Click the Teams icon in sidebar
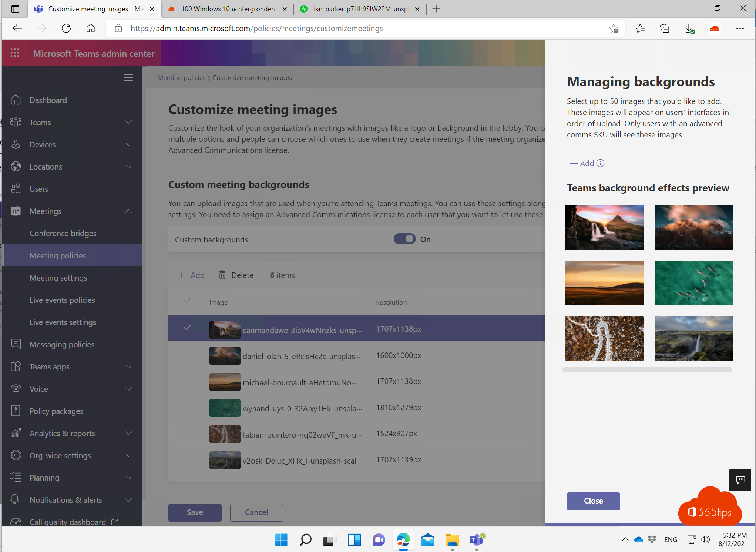The height and width of the screenshot is (552, 756). coord(16,121)
